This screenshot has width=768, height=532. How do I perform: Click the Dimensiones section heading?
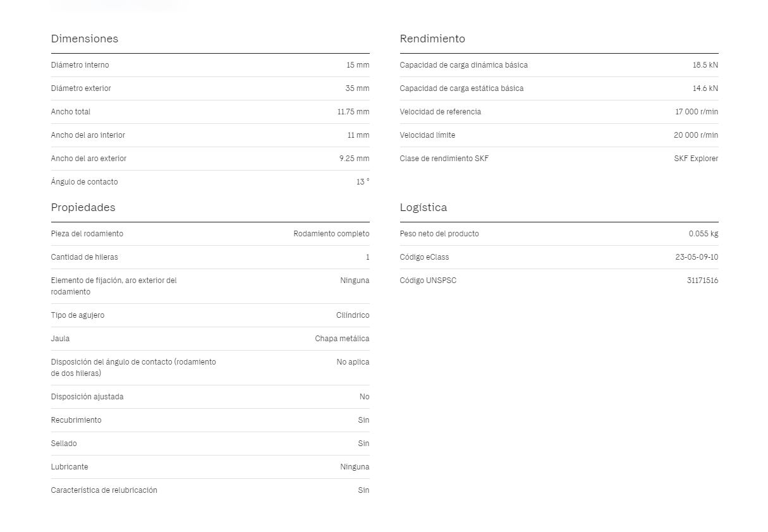[x=84, y=39]
